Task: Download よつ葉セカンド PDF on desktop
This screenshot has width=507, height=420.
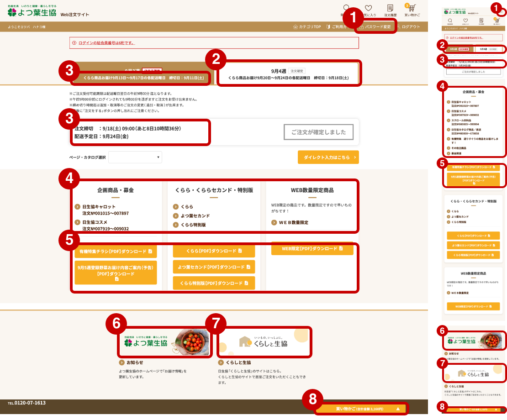Action: point(214,267)
